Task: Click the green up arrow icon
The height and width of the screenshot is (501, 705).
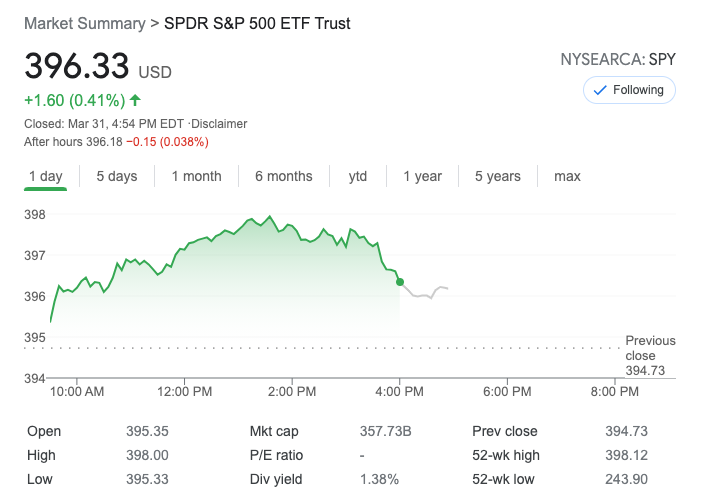Action: tap(135, 100)
